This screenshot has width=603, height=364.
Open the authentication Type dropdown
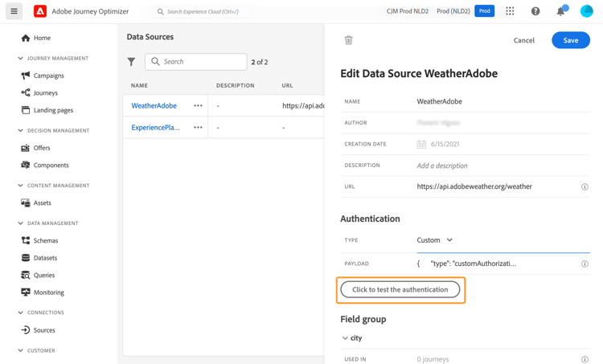click(x=435, y=240)
